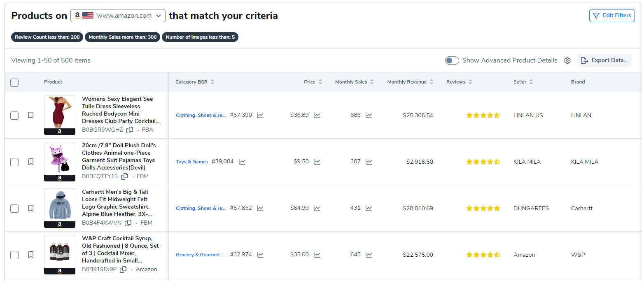Bookmark the LINLAN bodycon dress product

pyautogui.click(x=31, y=115)
